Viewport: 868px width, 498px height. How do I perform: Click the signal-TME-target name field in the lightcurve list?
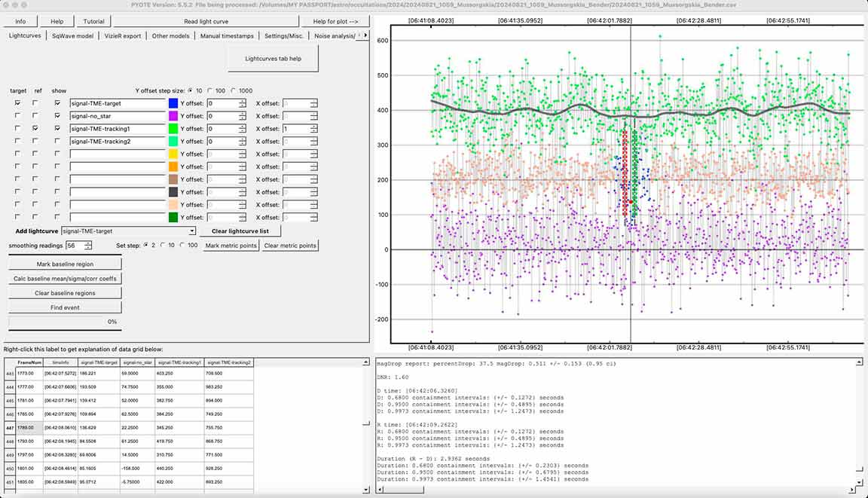[118, 103]
